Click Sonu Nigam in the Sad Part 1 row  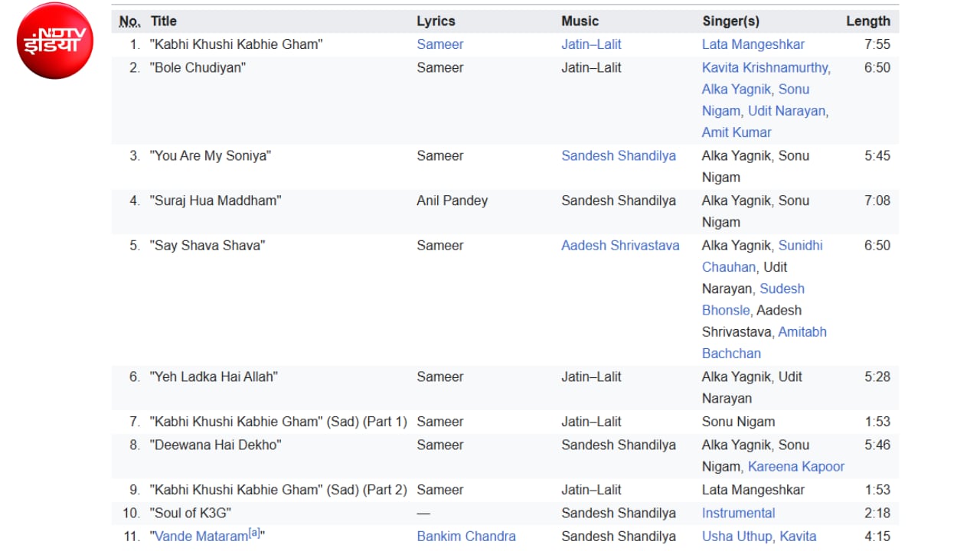(x=738, y=422)
